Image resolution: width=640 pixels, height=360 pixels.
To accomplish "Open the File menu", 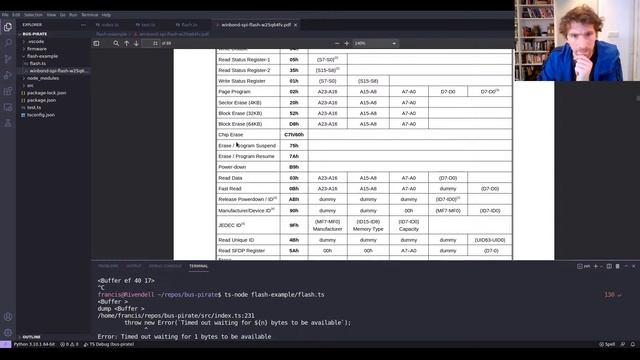I will 5,15.
